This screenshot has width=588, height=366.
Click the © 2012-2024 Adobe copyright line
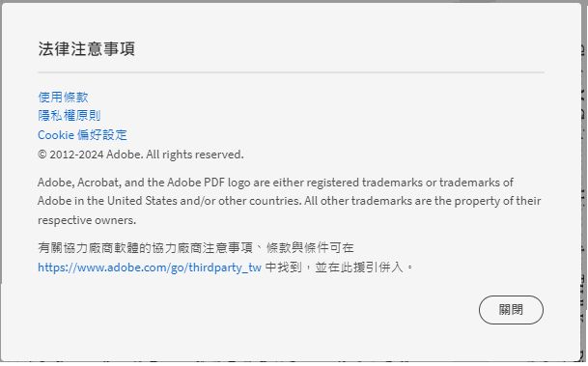pyautogui.click(x=141, y=155)
